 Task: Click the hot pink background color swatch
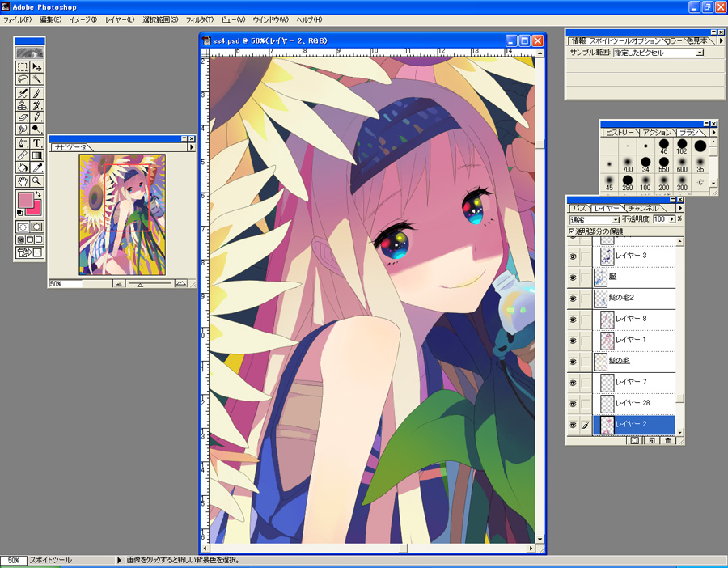point(36,209)
